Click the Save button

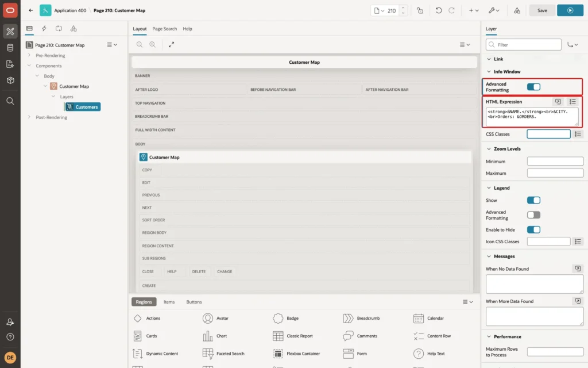(542, 10)
